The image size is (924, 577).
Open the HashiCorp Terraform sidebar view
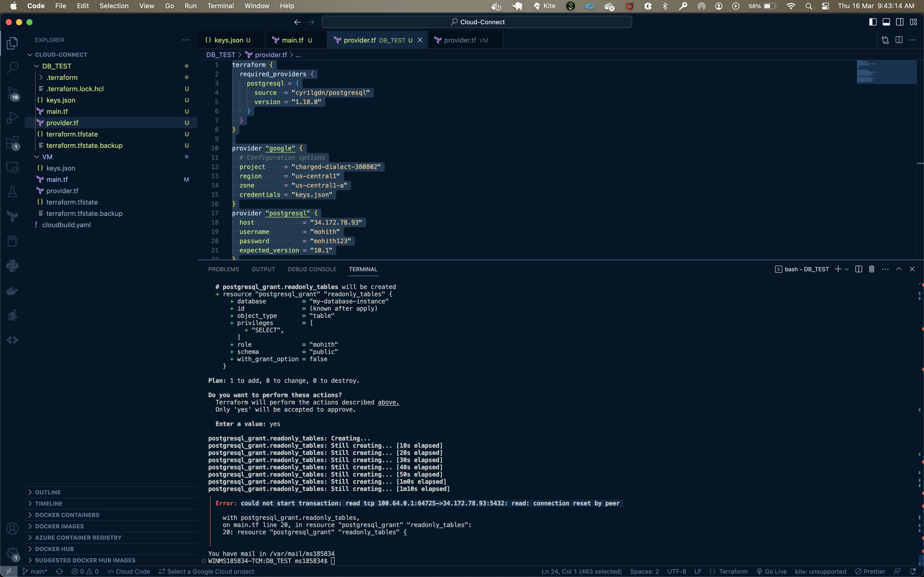pyautogui.click(x=12, y=216)
